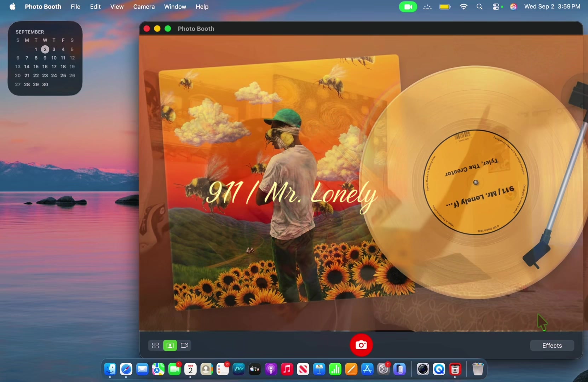This screenshot has height=382, width=588.
Task: Open Numbers from the Dock
Action: (x=335, y=369)
